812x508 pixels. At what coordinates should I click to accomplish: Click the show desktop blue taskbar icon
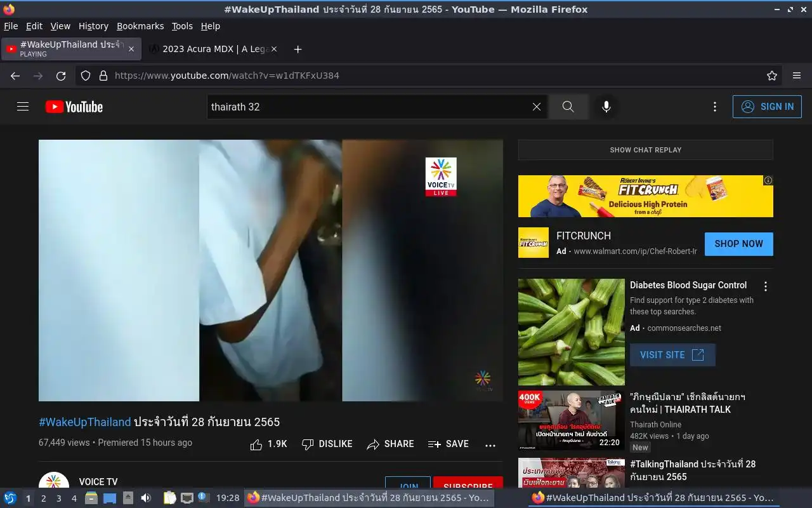[110, 498]
